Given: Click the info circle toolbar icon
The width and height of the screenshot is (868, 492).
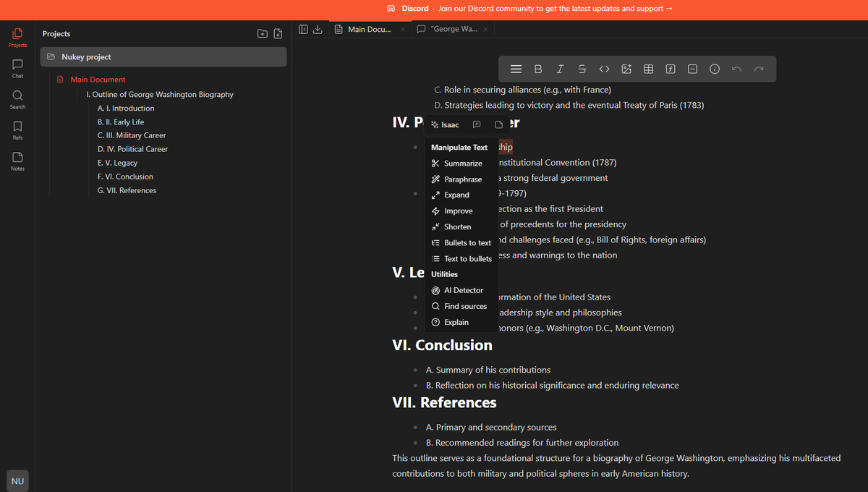Looking at the screenshot, I should click(x=715, y=69).
